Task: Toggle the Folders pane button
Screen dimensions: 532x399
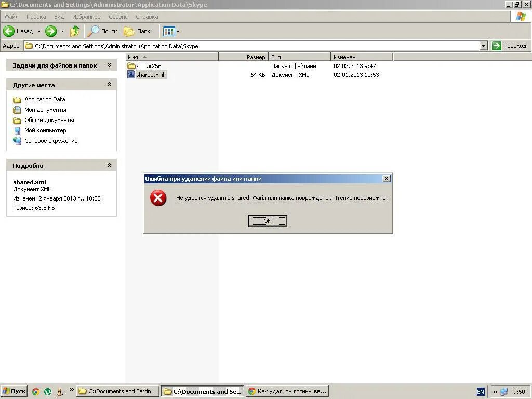Action: click(138, 31)
